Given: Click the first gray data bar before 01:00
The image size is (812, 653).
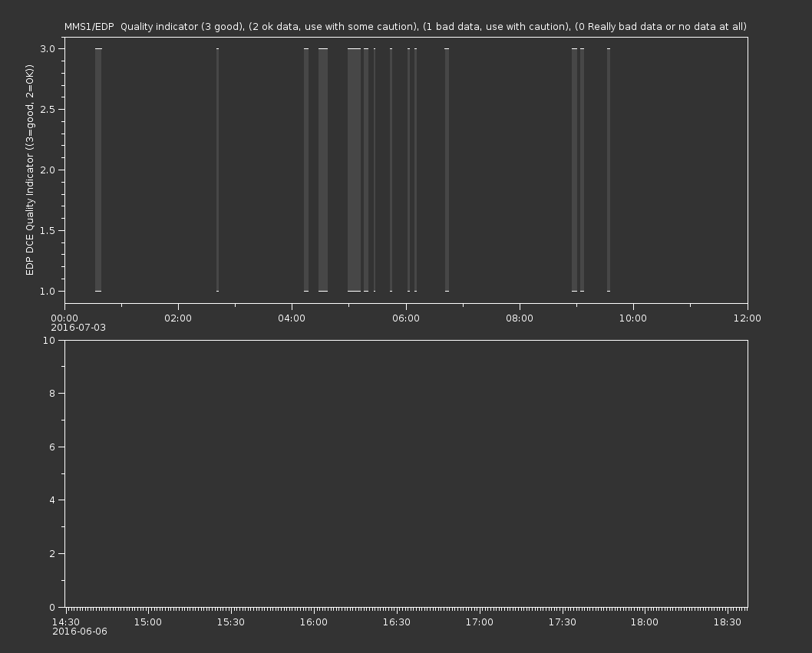Looking at the screenshot, I should (x=98, y=170).
